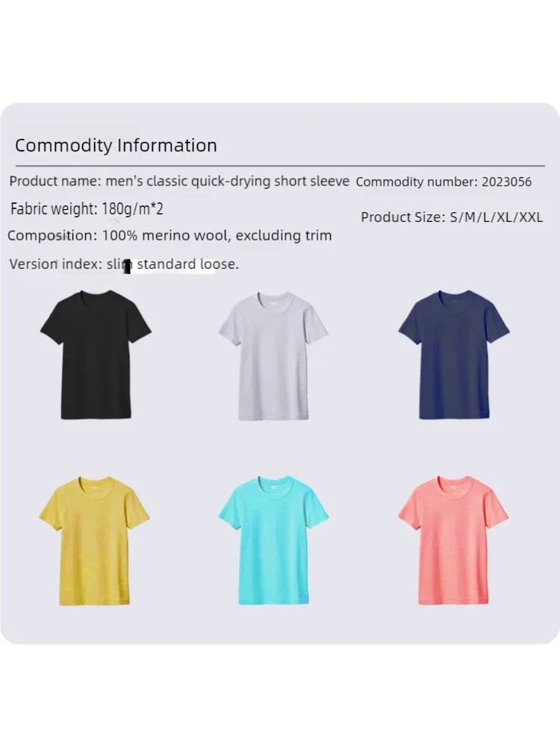Select the coral pink t-shirt image

(453, 540)
